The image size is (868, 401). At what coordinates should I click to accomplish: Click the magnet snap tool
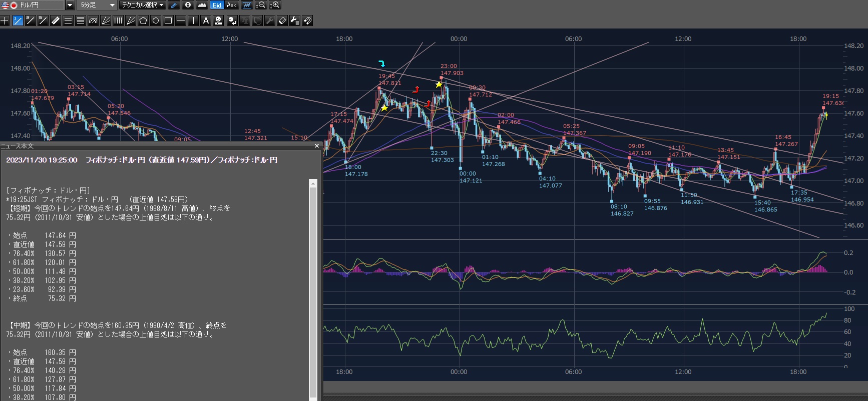[x=307, y=20]
